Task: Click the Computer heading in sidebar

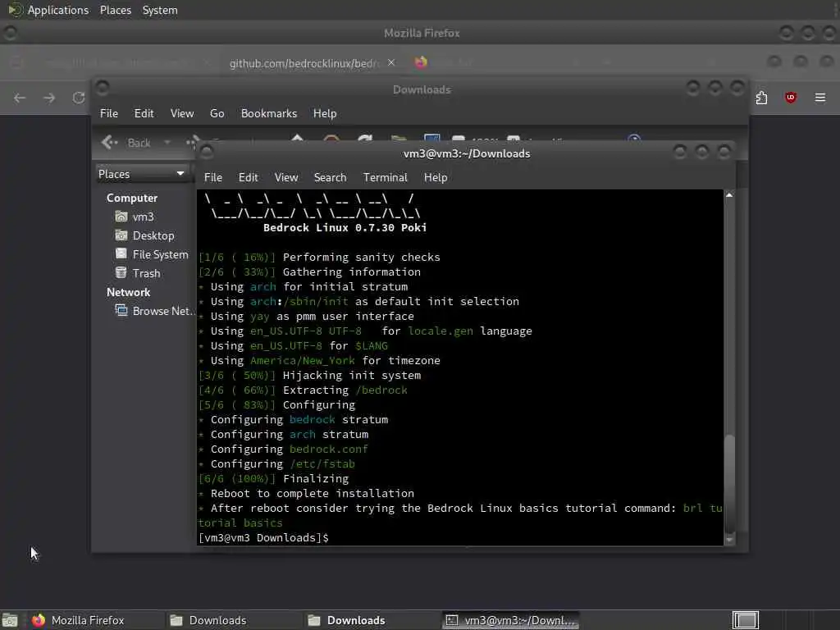Action: pos(132,199)
